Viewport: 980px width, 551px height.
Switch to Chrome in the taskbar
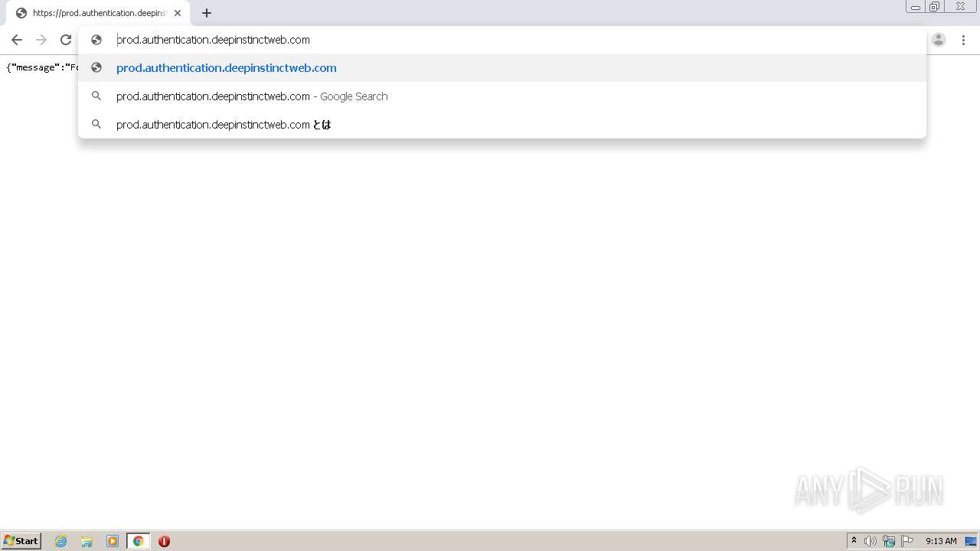(x=138, y=541)
